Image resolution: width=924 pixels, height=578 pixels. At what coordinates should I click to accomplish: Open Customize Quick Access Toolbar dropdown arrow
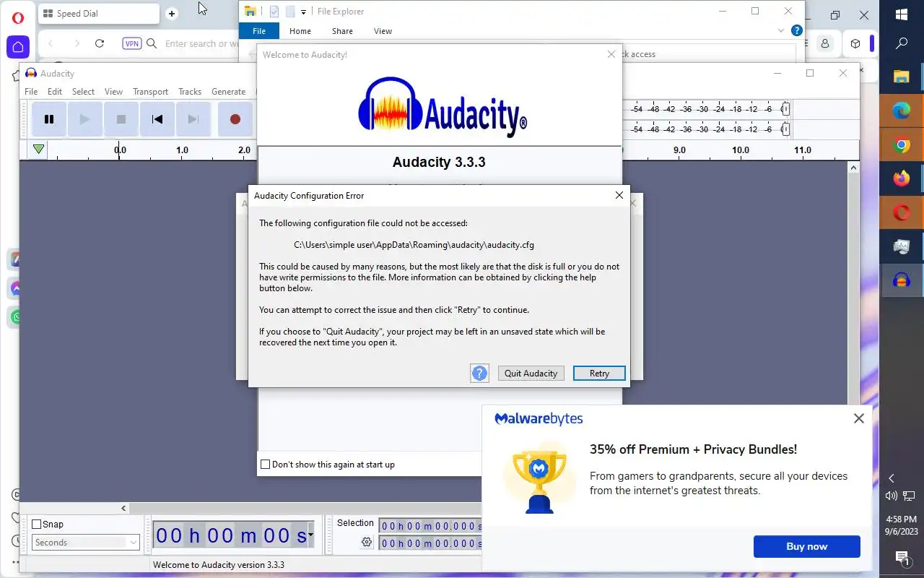(303, 12)
